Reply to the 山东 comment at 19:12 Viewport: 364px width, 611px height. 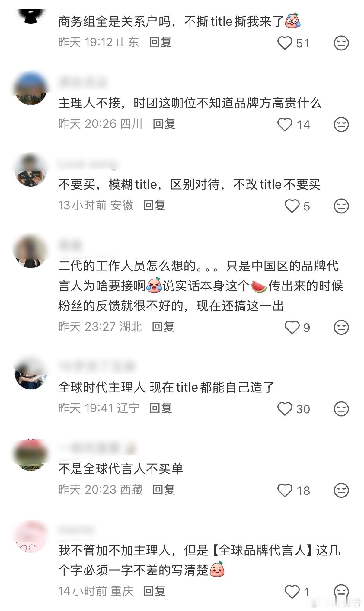[160, 43]
